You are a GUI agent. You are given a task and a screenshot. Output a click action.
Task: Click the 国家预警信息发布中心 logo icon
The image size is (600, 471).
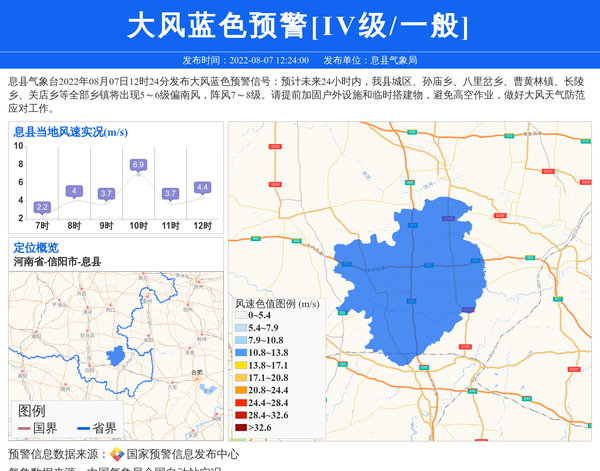pyautogui.click(x=117, y=454)
